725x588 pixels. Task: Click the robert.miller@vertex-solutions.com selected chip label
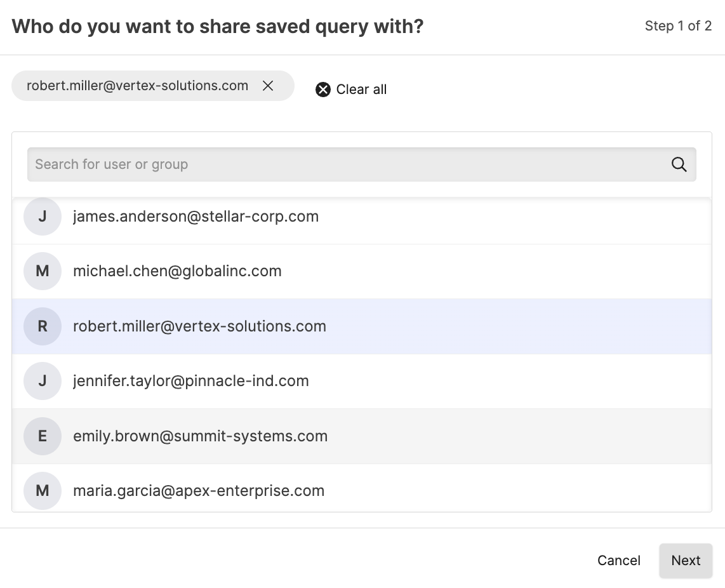[x=137, y=86]
